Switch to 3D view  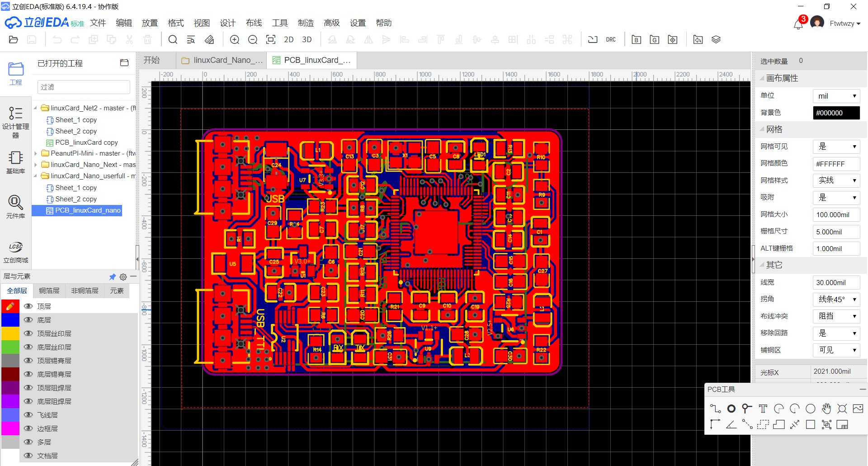coord(307,40)
